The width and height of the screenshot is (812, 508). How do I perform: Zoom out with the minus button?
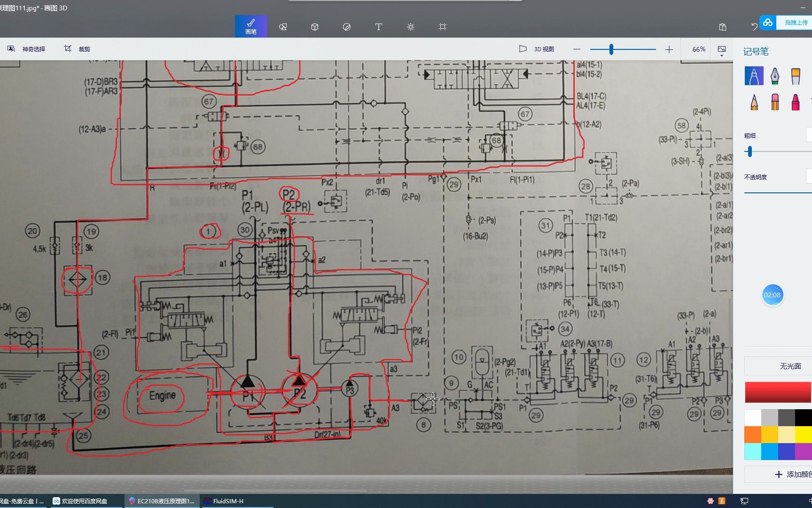point(577,49)
